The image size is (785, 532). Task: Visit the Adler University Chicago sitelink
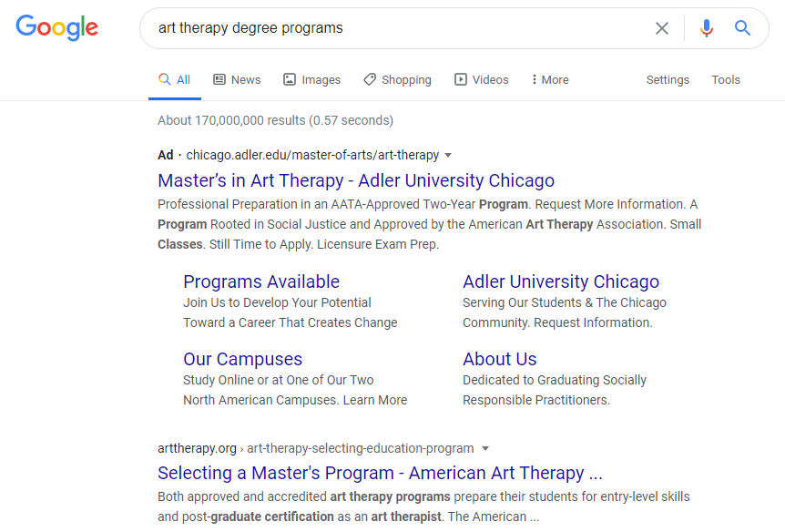[x=561, y=281]
